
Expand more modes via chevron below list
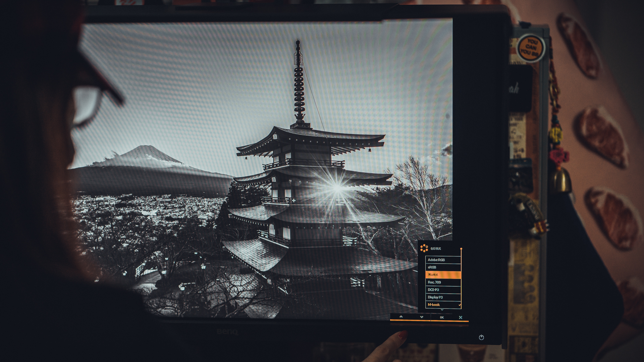(442, 310)
